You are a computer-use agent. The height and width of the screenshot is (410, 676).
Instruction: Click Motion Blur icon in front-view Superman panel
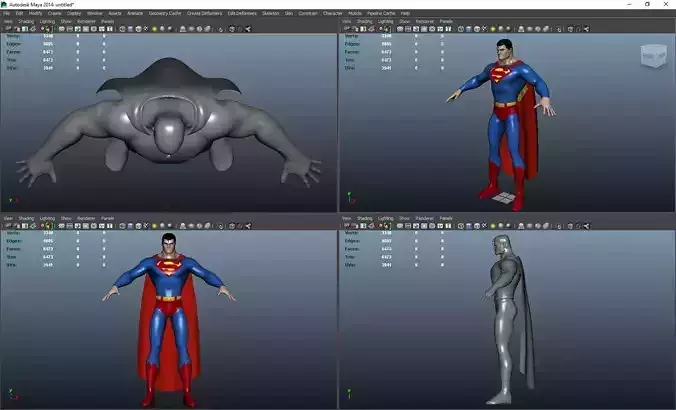pyautogui.click(x=191, y=225)
